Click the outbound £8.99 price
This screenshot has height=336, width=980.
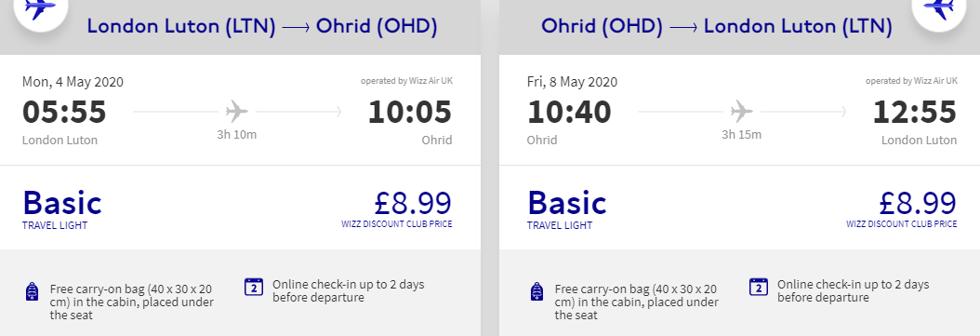pyautogui.click(x=413, y=203)
